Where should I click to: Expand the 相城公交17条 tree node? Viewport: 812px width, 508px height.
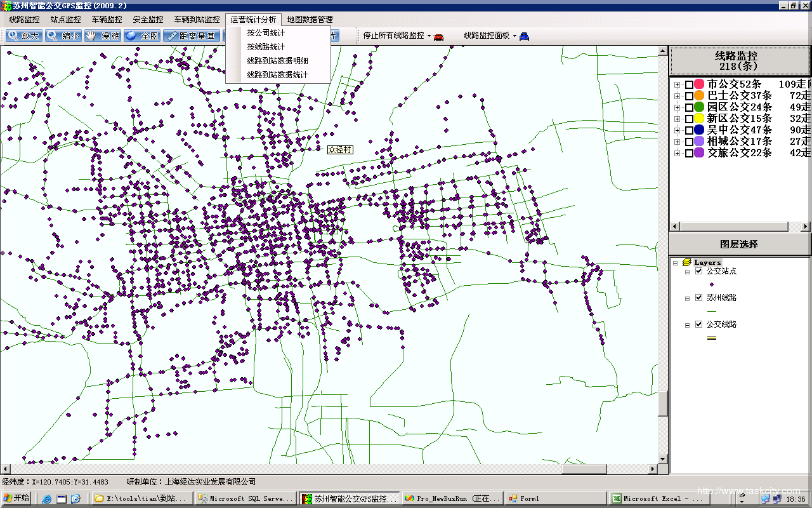click(x=678, y=142)
